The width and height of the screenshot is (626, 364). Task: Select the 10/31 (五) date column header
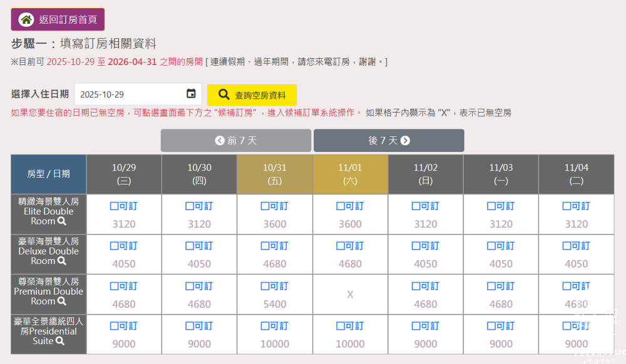(275, 174)
